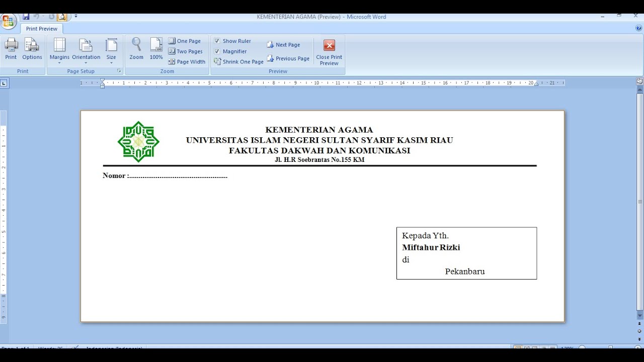
Task: Click the vertical scrollbar down arrow
Action: [x=640, y=316]
